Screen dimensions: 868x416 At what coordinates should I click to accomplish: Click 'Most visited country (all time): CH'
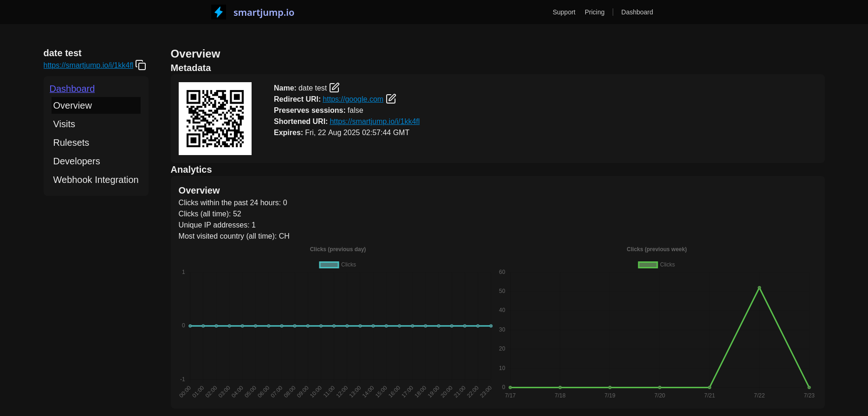(x=234, y=236)
